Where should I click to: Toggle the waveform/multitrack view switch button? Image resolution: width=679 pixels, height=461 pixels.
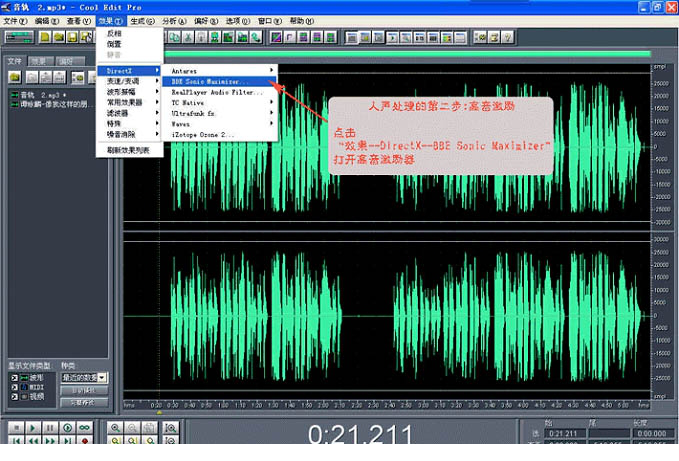pyautogui.click(x=19, y=38)
